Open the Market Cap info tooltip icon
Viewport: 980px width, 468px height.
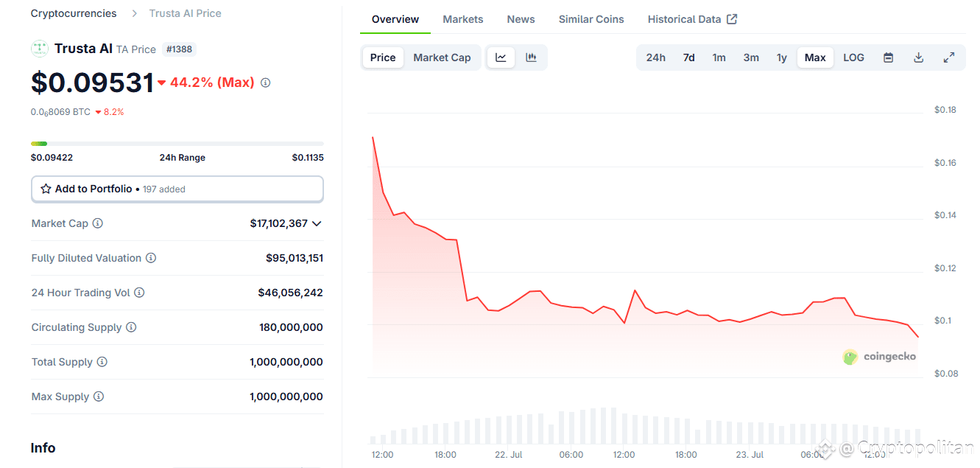pyautogui.click(x=97, y=223)
